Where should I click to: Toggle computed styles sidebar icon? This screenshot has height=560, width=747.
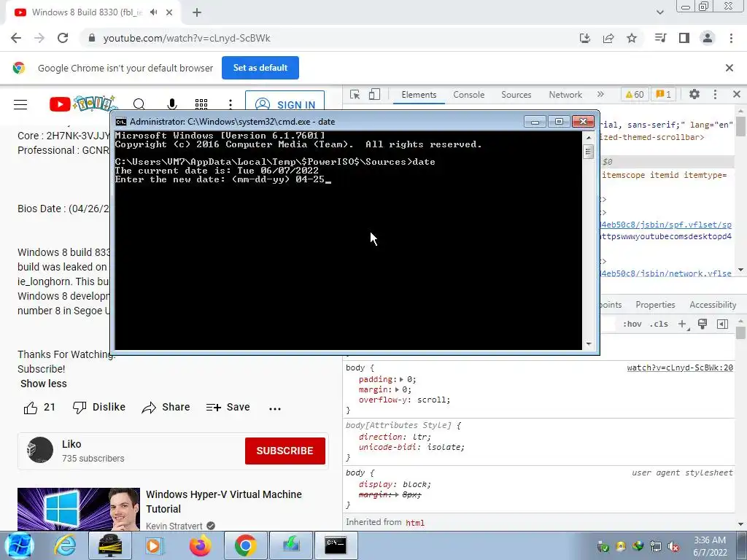point(722,324)
